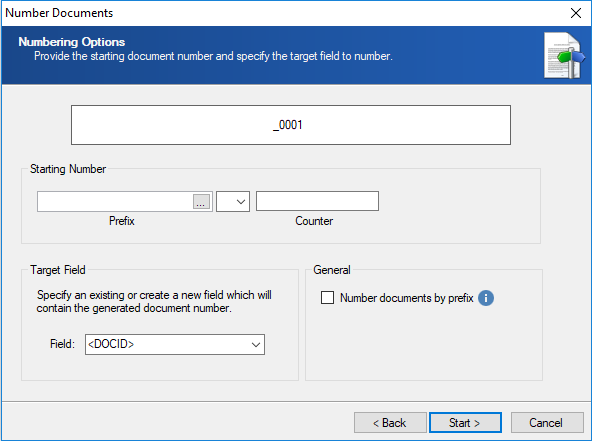592x441 pixels.
Task: Click the Target Field group label
Action: pyautogui.click(x=58, y=270)
